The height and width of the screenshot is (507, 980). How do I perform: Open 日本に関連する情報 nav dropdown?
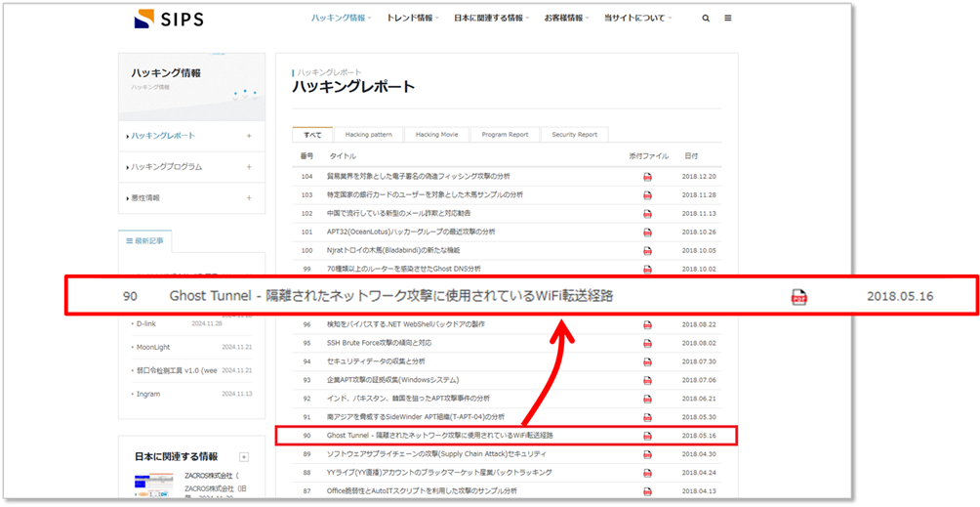pos(491,19)
